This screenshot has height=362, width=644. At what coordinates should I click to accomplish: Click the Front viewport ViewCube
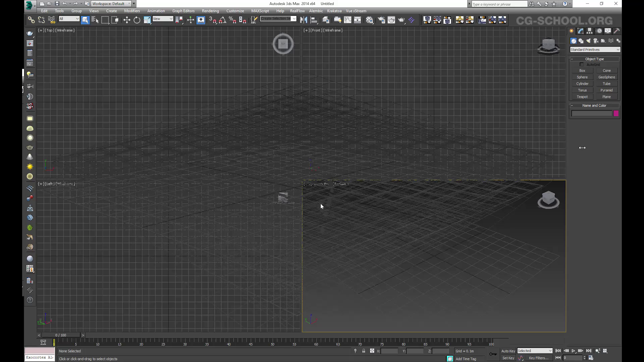548,46
